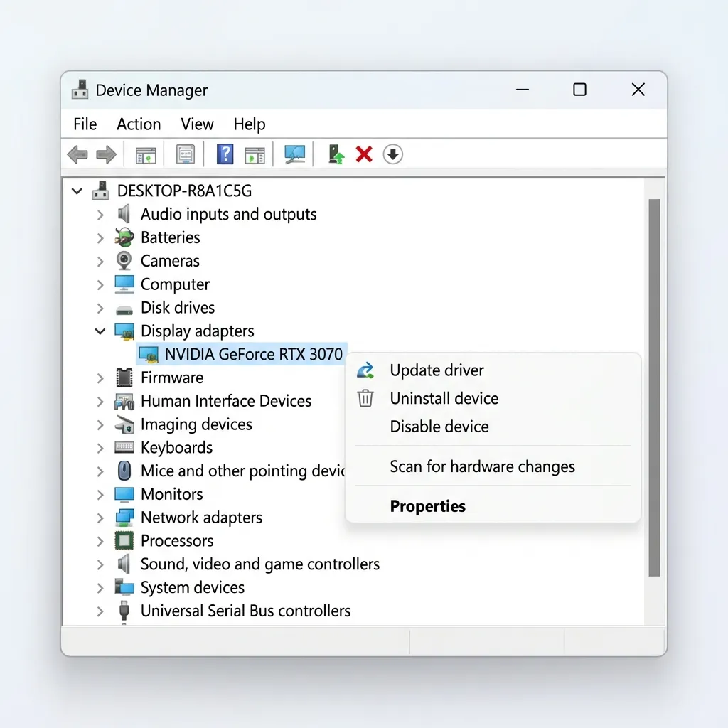This screenshot has height=728, width=728.
Task: Click the keyboard icon beside Keyboards
Action: pos(124,447)
